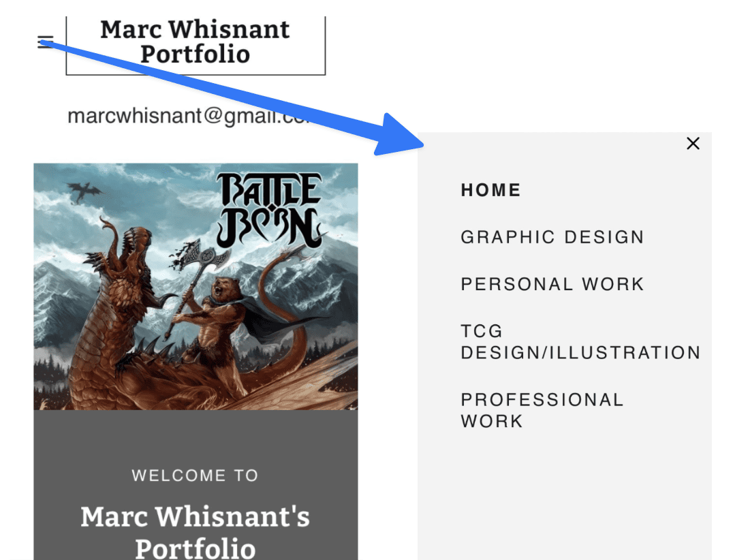Select the Marc Whisnant's Portfolio heading
Viewport: 733px width, 560px height.
195,531
